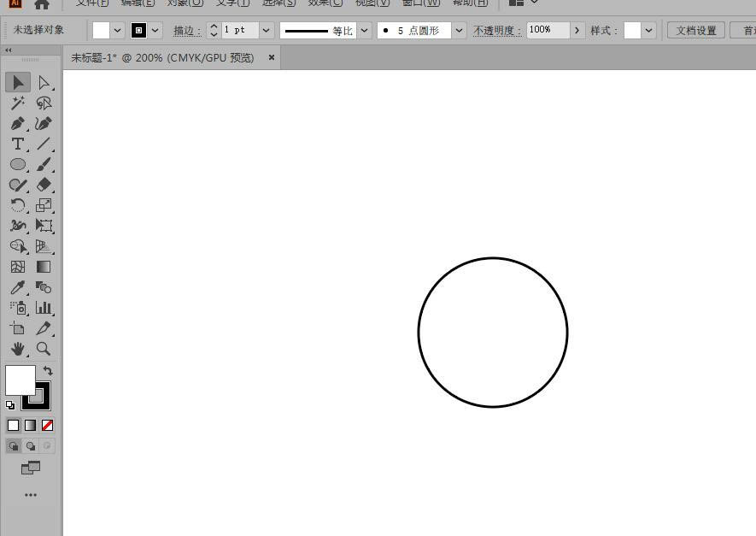Choose the Hand tool
Screen dimensions: 756x536
18,348
